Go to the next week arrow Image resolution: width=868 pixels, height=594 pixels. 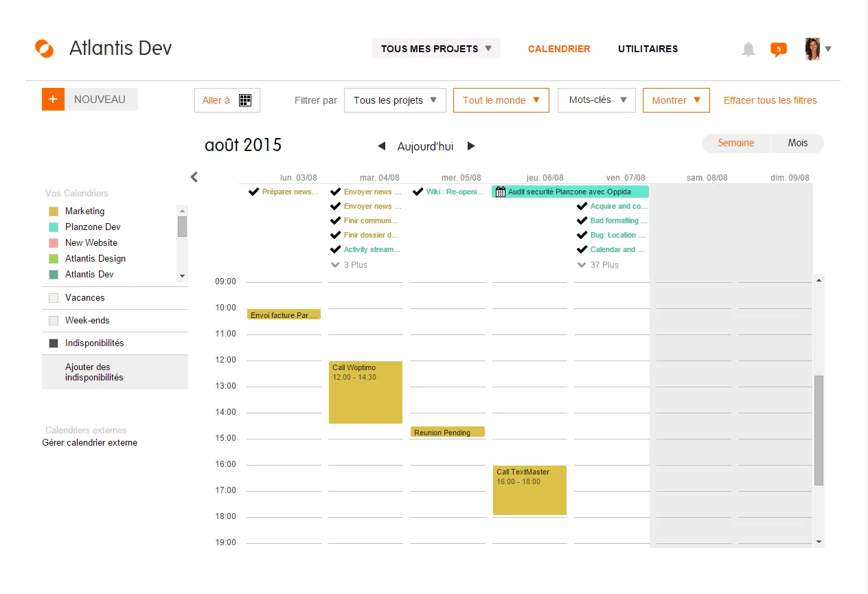[471, 146]
